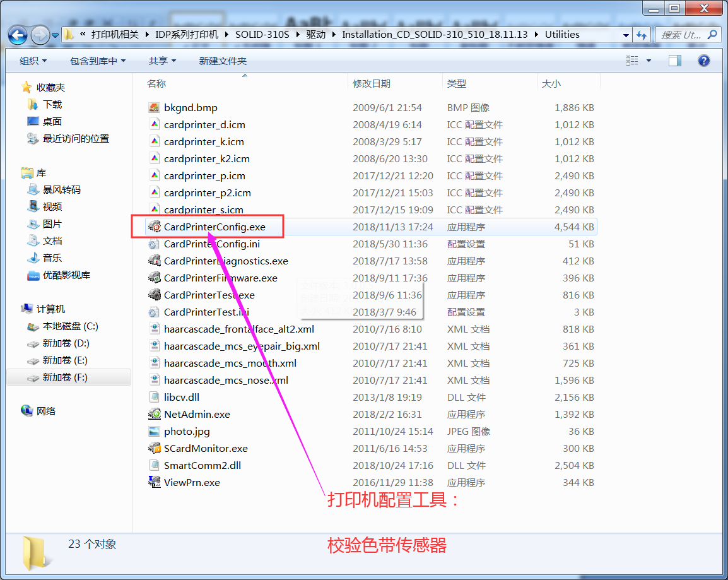
Task: Open the 组织 dropdown menu
Action: point(33,61)
